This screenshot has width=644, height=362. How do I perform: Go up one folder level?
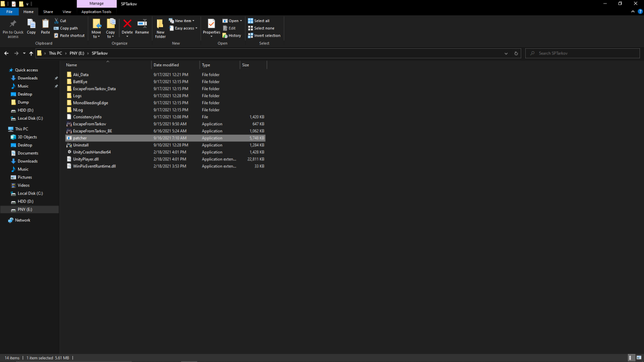coord(31,53)
